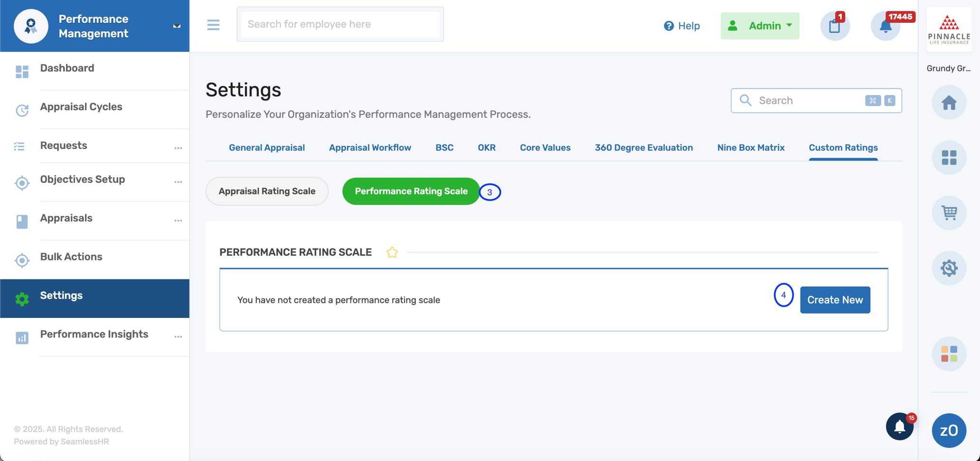
Task: Click the star next to Performance Rating Scale
Action: click(392, 252)
